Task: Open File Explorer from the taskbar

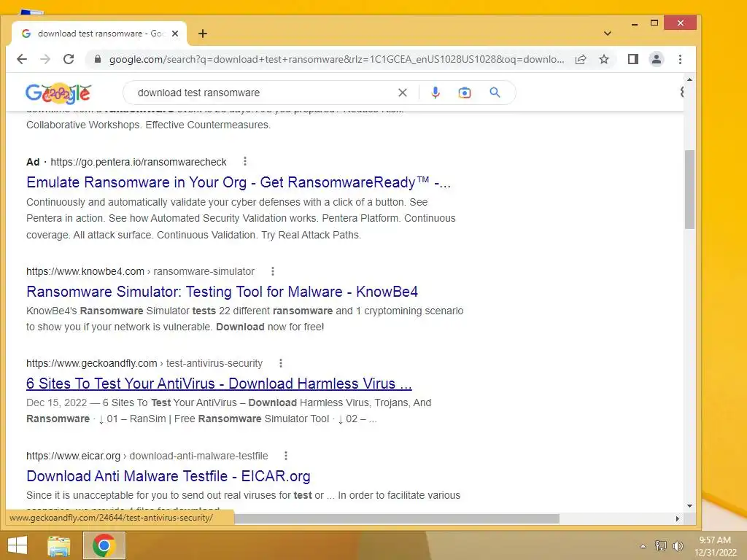Action: point(58,545)
